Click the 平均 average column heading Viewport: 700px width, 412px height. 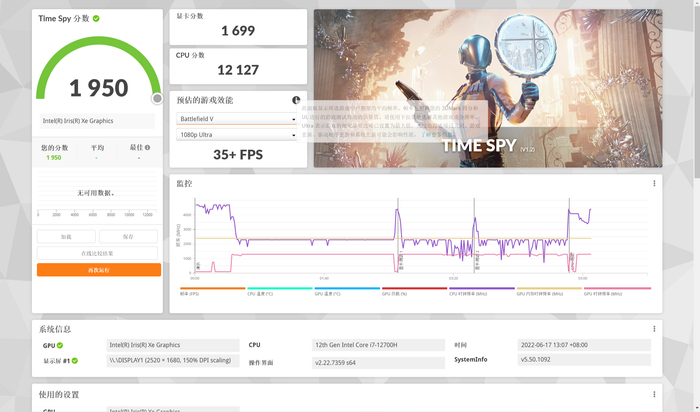click(97, 148)
